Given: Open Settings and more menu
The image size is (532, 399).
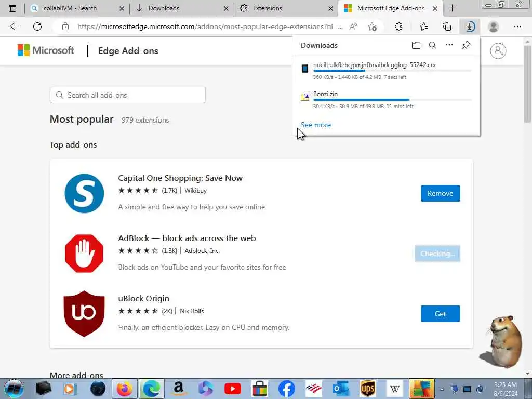Looking at the screenshot, I should click(517, 26).
